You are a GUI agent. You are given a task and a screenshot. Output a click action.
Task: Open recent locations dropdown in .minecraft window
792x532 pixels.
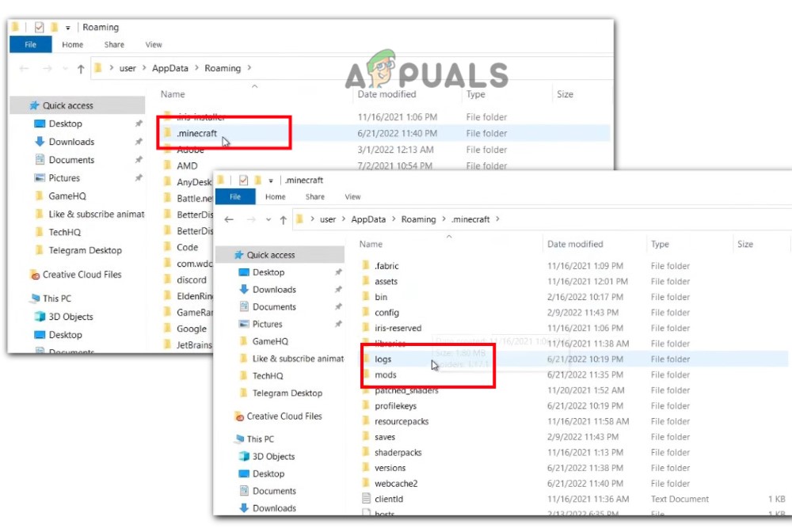268,219
